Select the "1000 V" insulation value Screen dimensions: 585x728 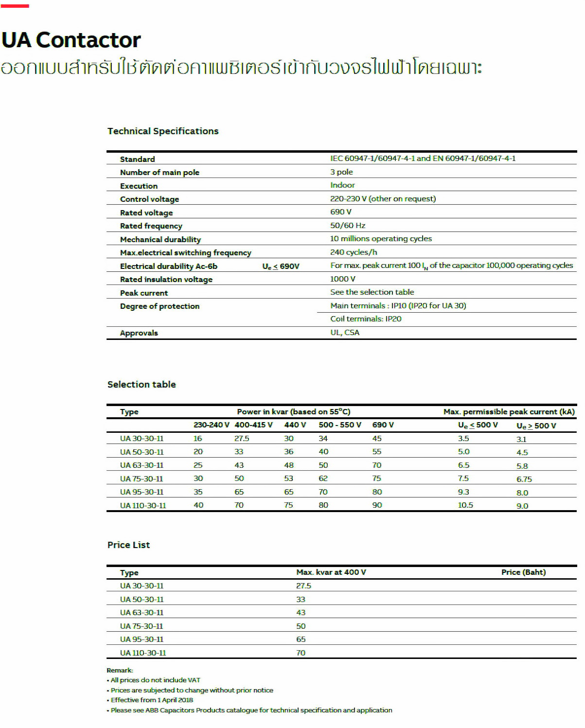click(x=343, y=279)
